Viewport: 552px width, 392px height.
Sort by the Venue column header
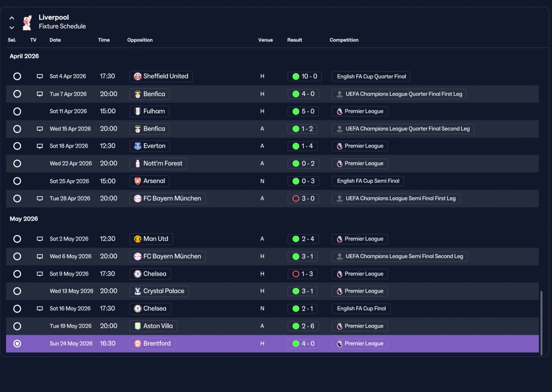tap(266, 40)
